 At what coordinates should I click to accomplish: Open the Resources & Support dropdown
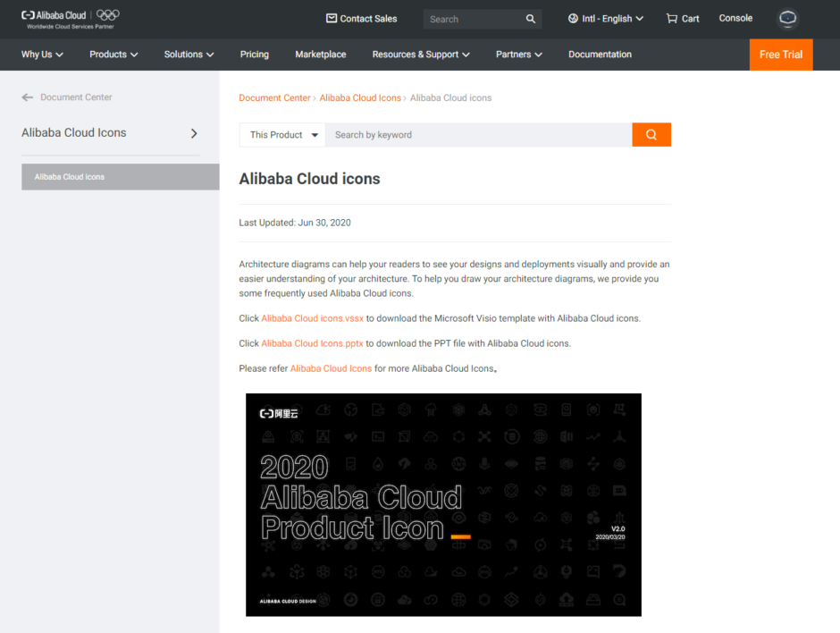(x=420, y=54)
